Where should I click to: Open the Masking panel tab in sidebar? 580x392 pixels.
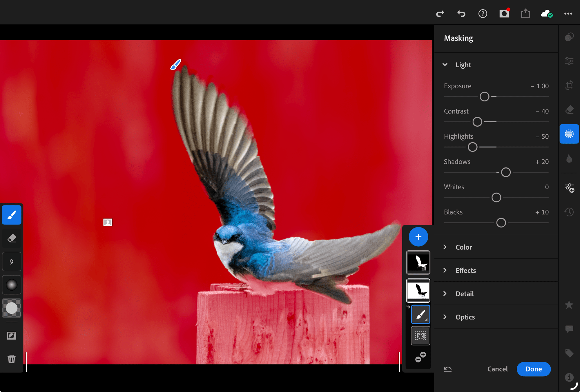coord(569,134)
